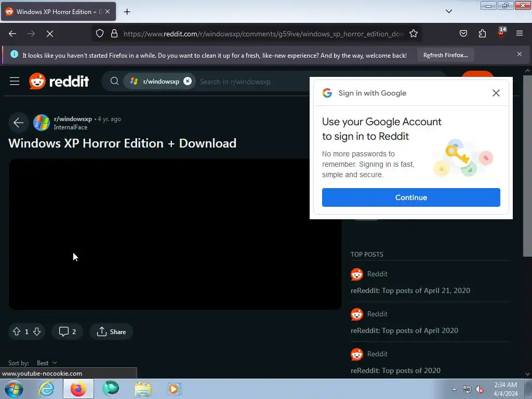The width and height of the screenshot is (532, 399).
Task: Go back using the Reddit post back arrow
Action: [x=19, y=123]
